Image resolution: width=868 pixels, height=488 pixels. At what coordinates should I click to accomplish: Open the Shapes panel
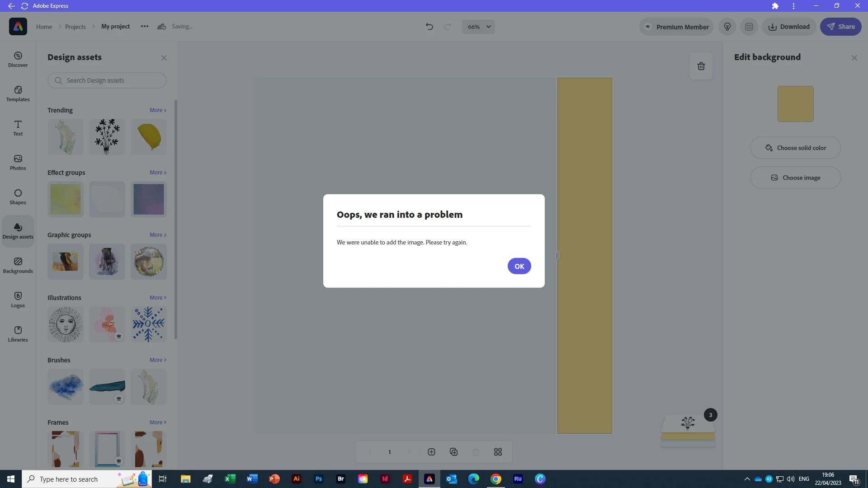18,197
